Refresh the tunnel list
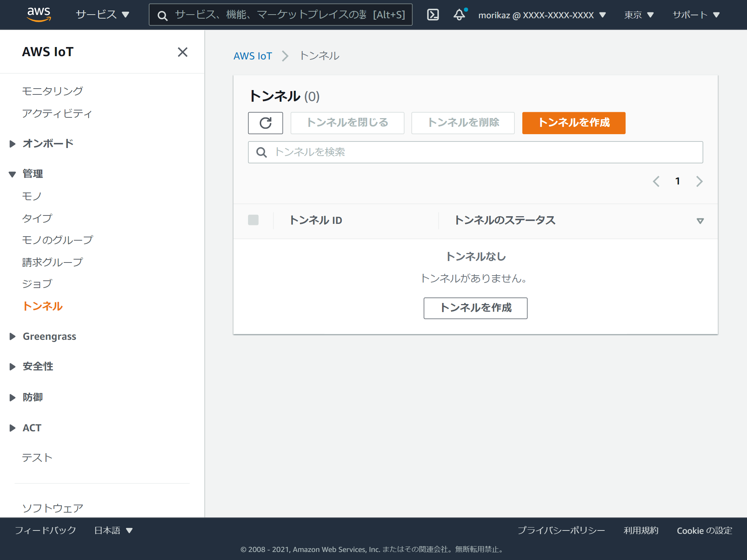 point(265,123)
